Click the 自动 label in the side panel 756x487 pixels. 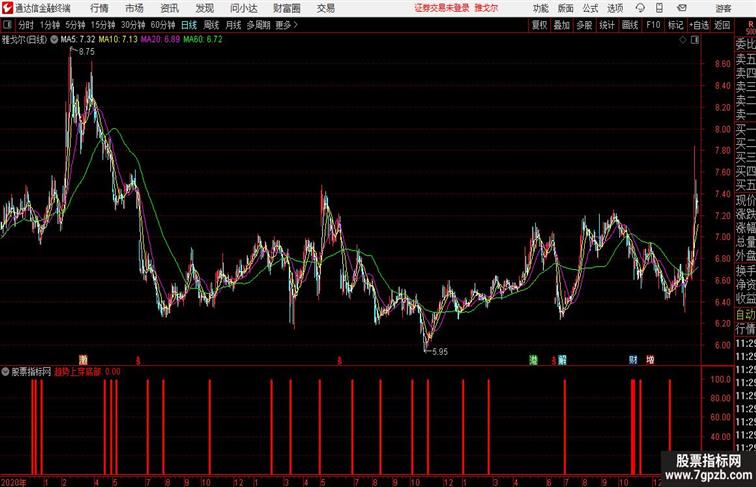pos(745,314)
